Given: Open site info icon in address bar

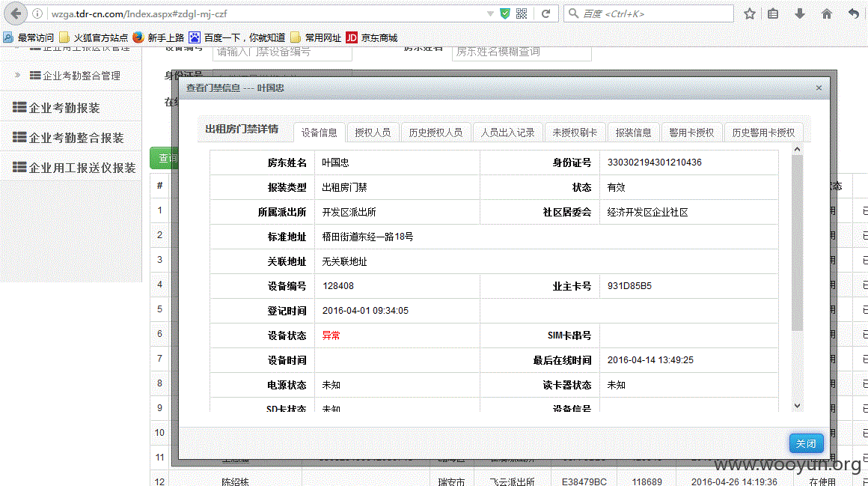Looking at the screenshot, I should [x=37, y=14].
